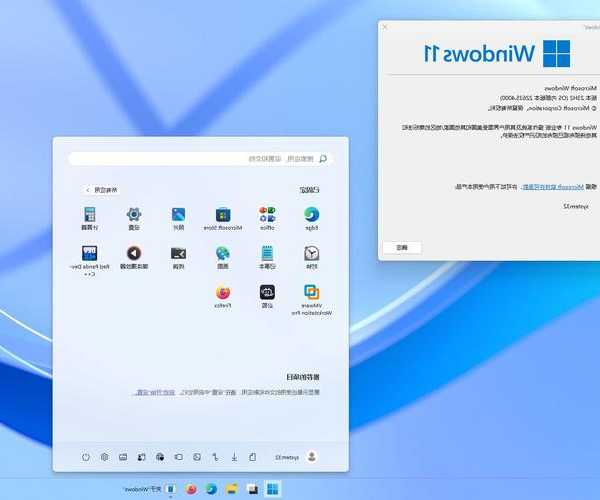Open File Explorer on the taskbar
The image size is (600, 500).
232,489
